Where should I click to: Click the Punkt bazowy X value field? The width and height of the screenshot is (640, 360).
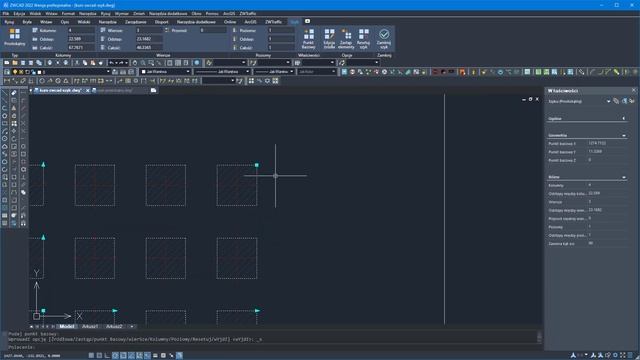607,143
